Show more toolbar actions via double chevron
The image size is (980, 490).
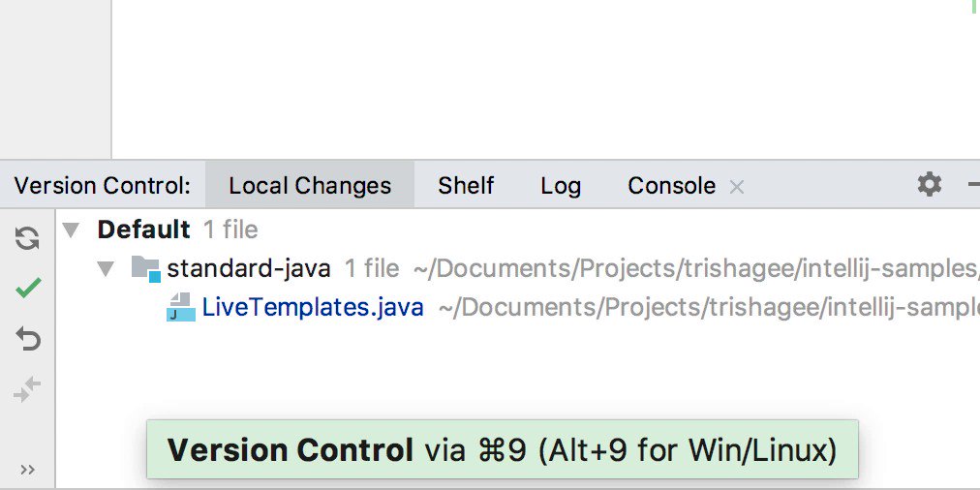(27, 470)
